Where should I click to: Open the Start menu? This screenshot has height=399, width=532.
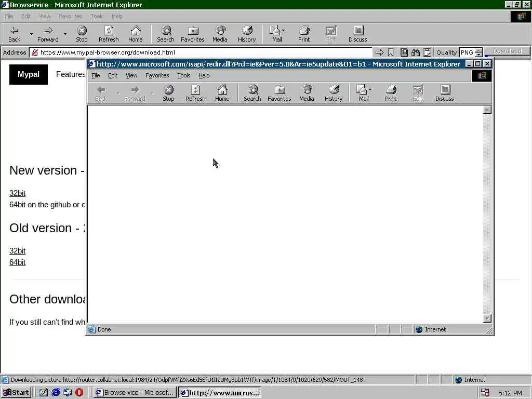click(16, 393)
